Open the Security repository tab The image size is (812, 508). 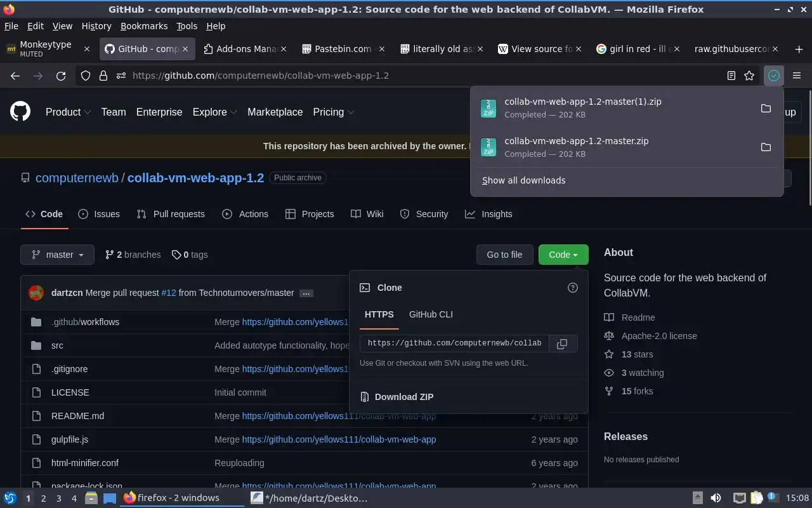coord(424,214)
